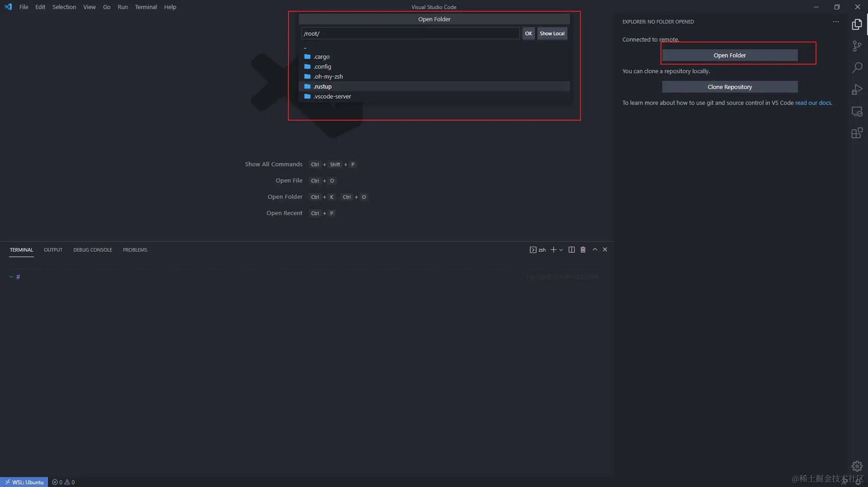Open the File menu
Viewport: 868px width, 487px height.
click(24, 7)
